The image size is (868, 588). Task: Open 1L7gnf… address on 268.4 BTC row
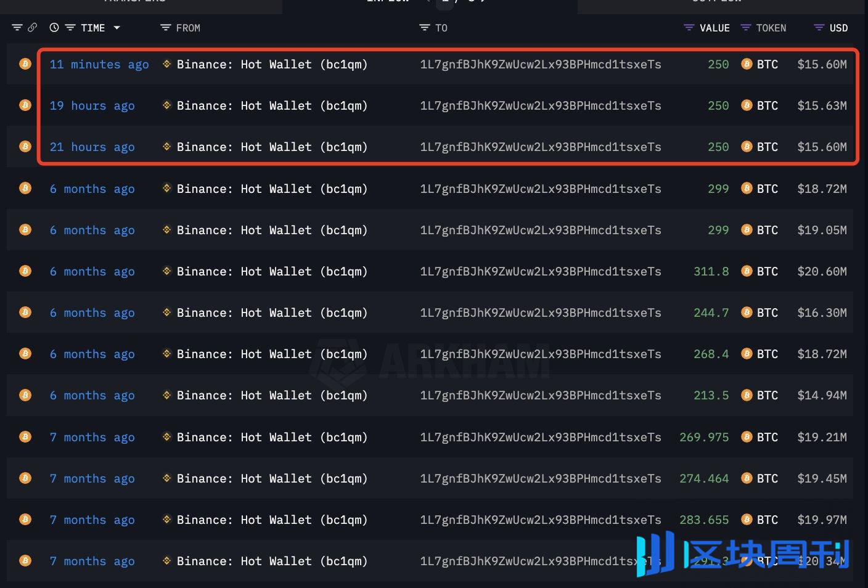(x=541, y=354)
